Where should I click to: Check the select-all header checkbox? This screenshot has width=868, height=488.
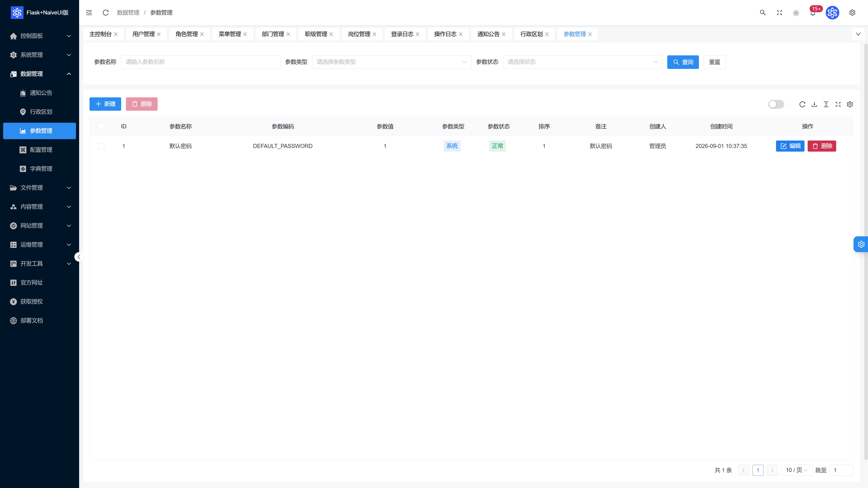pos(101,126)
